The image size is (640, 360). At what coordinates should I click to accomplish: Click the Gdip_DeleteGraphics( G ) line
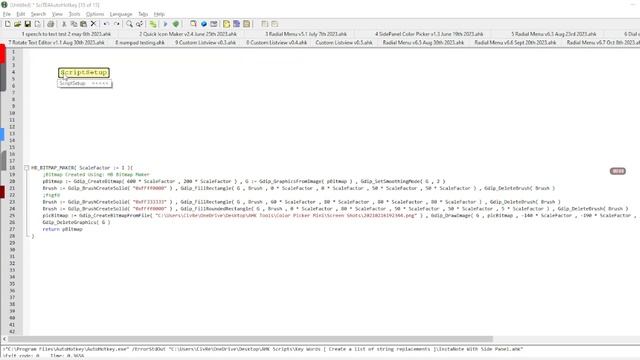pos(76,222)
